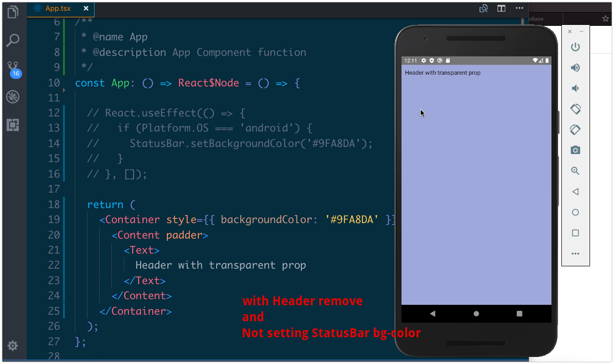The height and width of the screenshot is (364, 614).
Task: Open the Extensions view icon
Action: click(x=14, y=125)
